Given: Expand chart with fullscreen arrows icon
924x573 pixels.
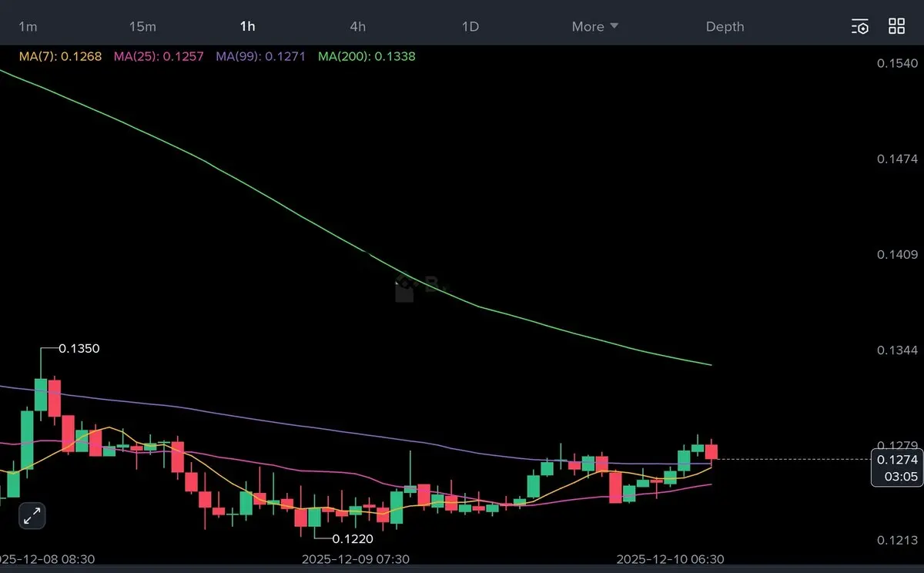Looking at the screenshot, I should pos(32,516).
